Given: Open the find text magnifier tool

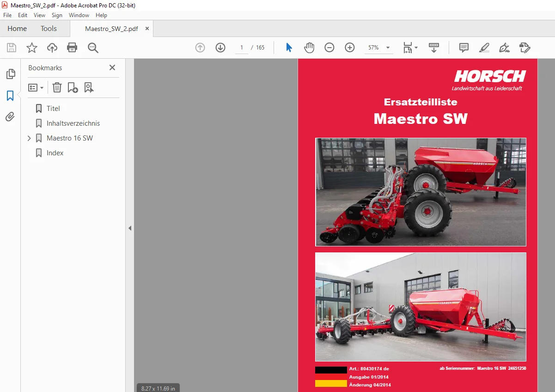Looking at the screenshot, I should 93,48.
